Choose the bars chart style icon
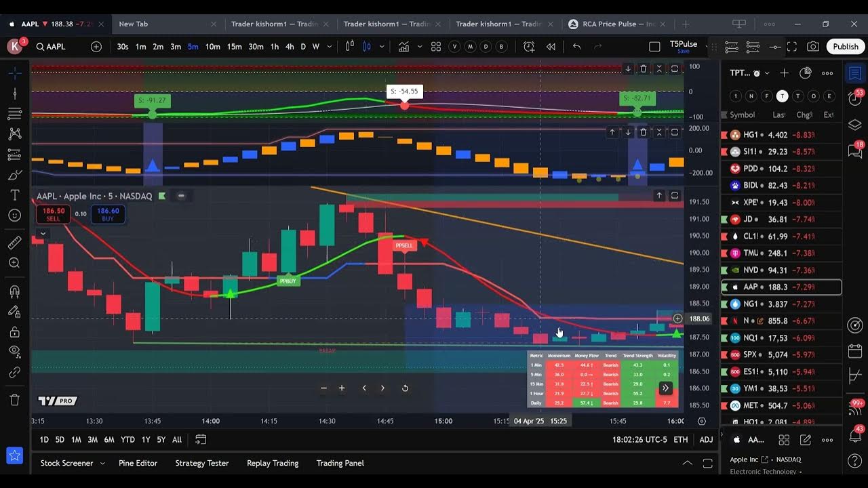The height and width of the screenshot is (488, 868). pos(350,47)
